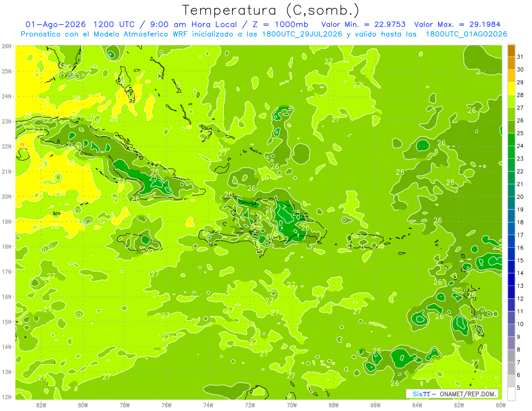Click the '14N' latitude axis label
The image size is (532, 411).
7,347
